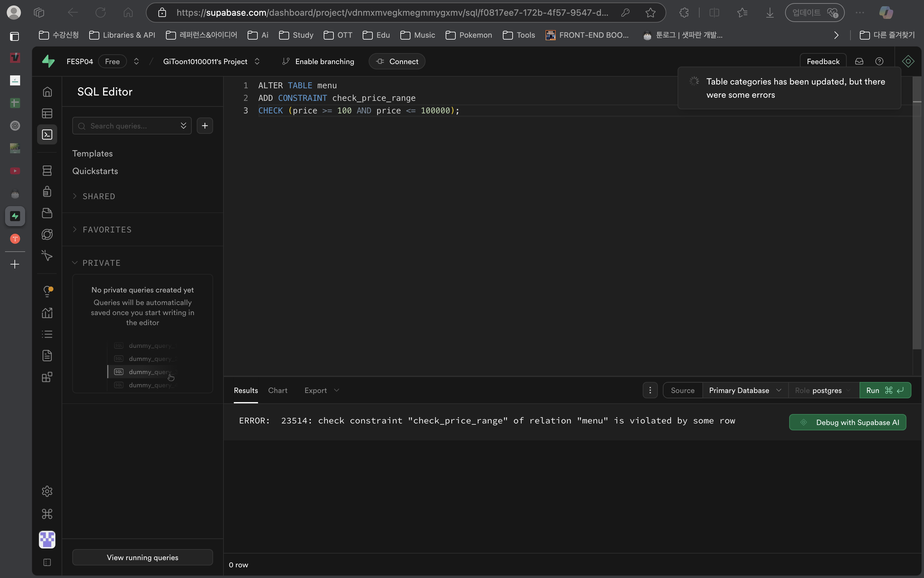
Task: Switch to the Results tab
Action: point(246,390)
